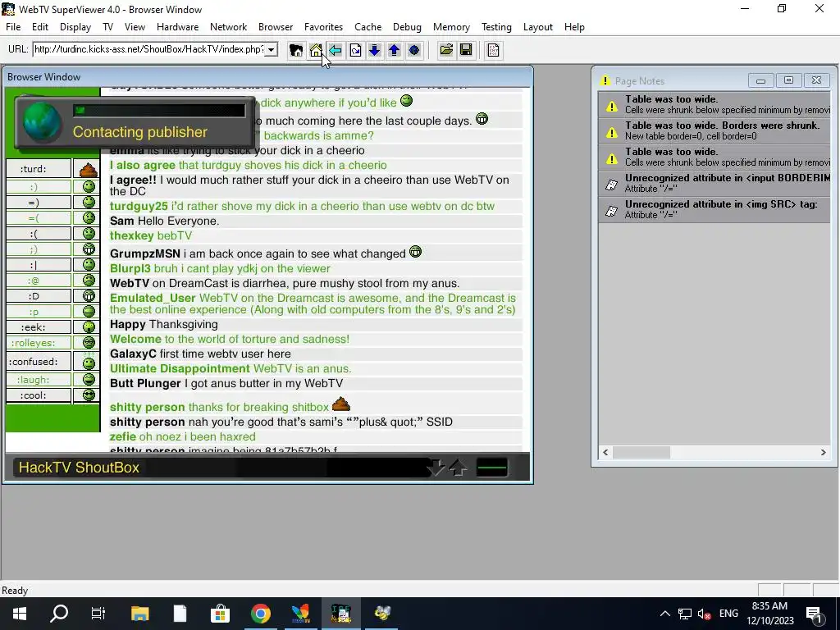This screenshot has width=840, height=630.
Task: Open File Explorer from the taskbar
Action: (139, 614)
